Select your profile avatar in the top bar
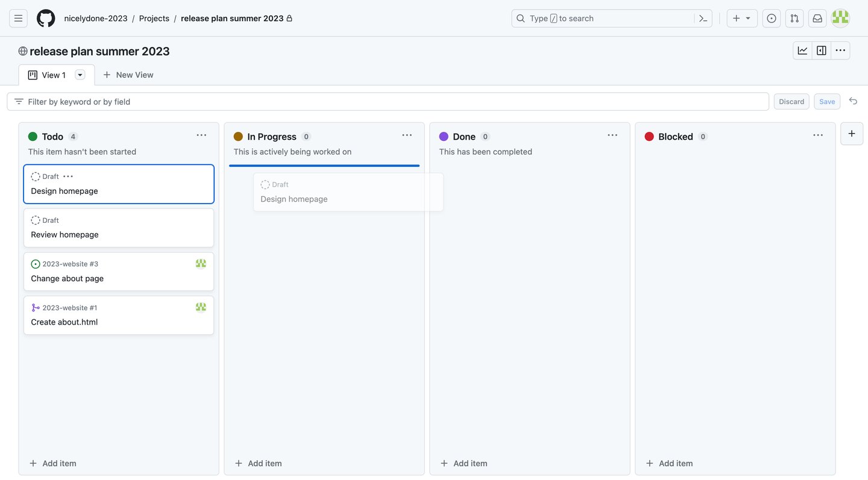Screen dimensions: 868x480 [840, 18]
